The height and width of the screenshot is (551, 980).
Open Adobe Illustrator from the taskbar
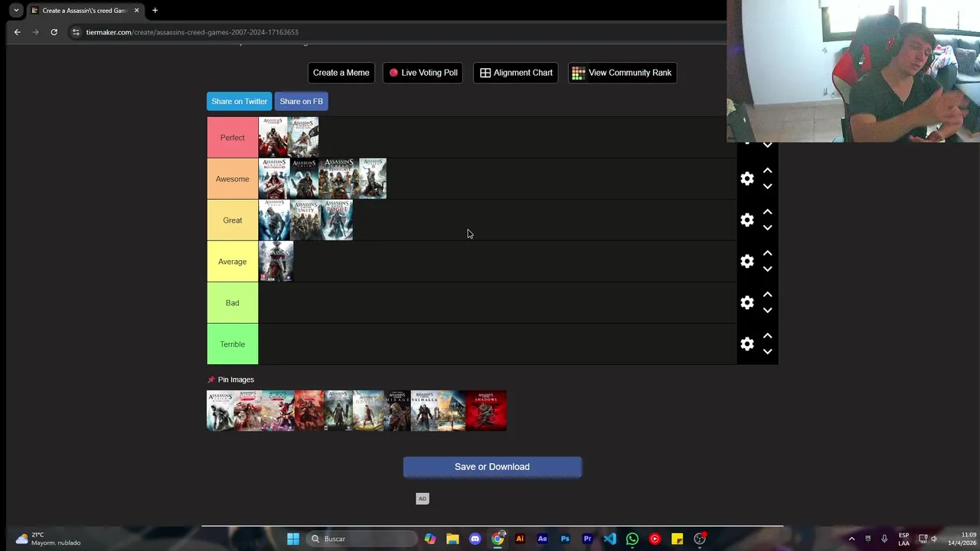click(520, 539)
